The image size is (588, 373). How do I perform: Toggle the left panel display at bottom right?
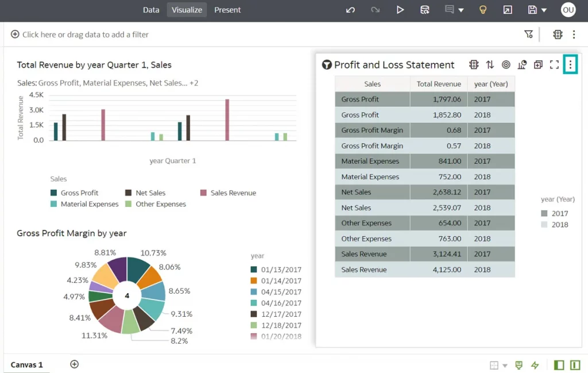tap(559, 365)
